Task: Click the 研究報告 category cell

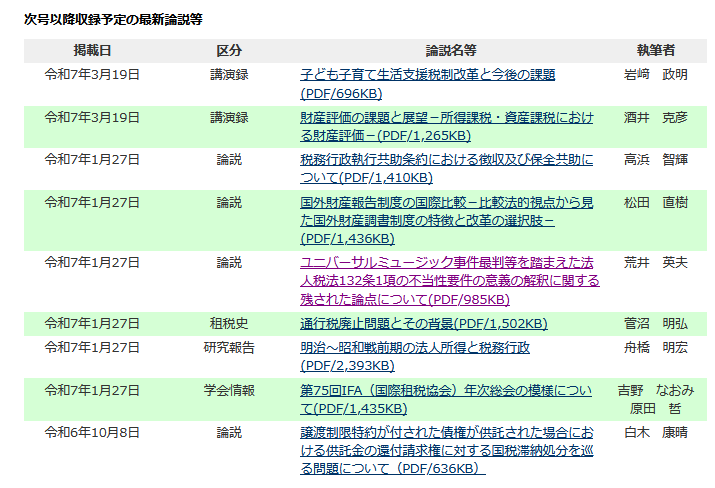Action: pyautogui.click(x=229, y=348)
